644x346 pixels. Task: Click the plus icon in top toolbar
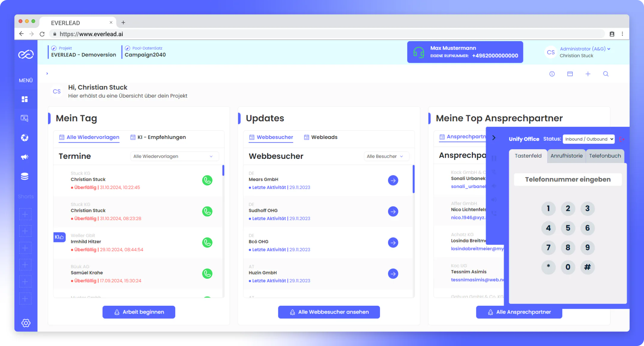point(588,74)
